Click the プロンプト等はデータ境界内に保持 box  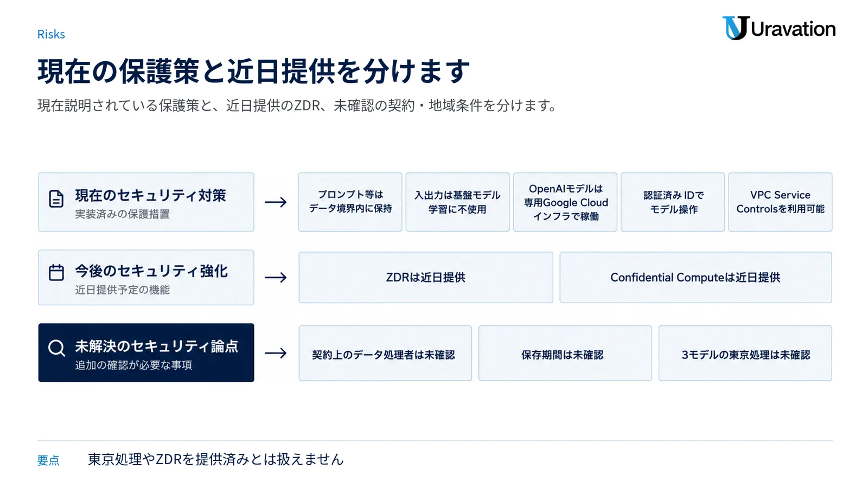(350, 202)
